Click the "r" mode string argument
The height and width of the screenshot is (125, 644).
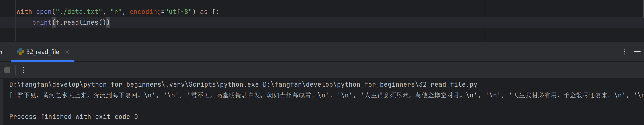click(x=116, y=12)
